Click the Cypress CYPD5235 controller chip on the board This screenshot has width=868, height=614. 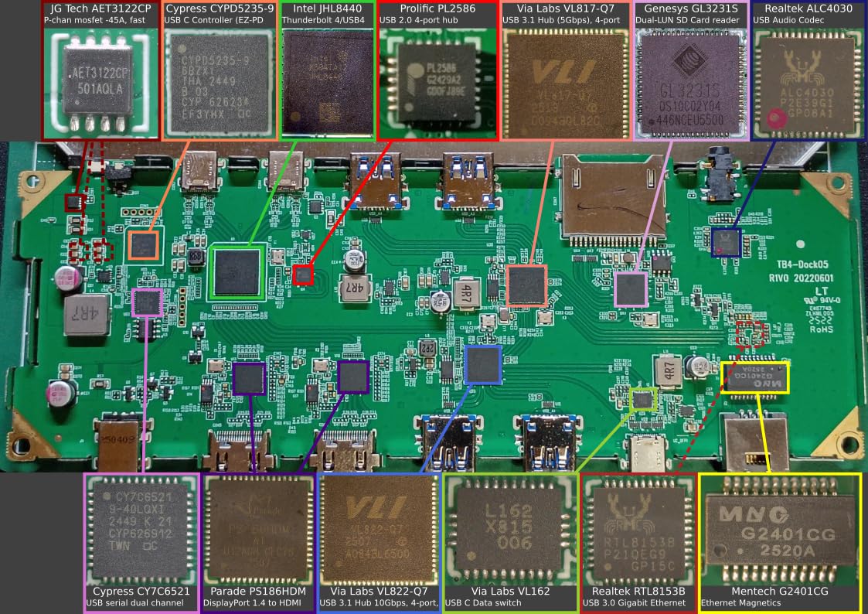tap(143, 244)
